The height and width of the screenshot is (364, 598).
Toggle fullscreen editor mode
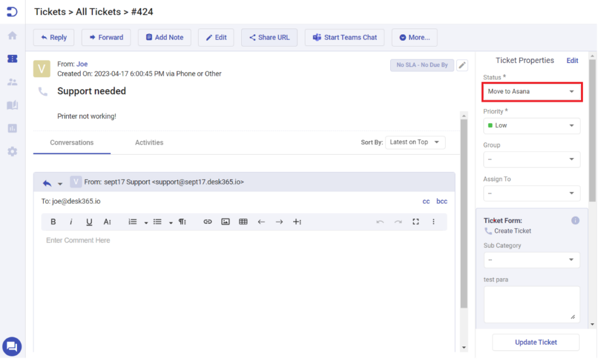pos(416,222)
